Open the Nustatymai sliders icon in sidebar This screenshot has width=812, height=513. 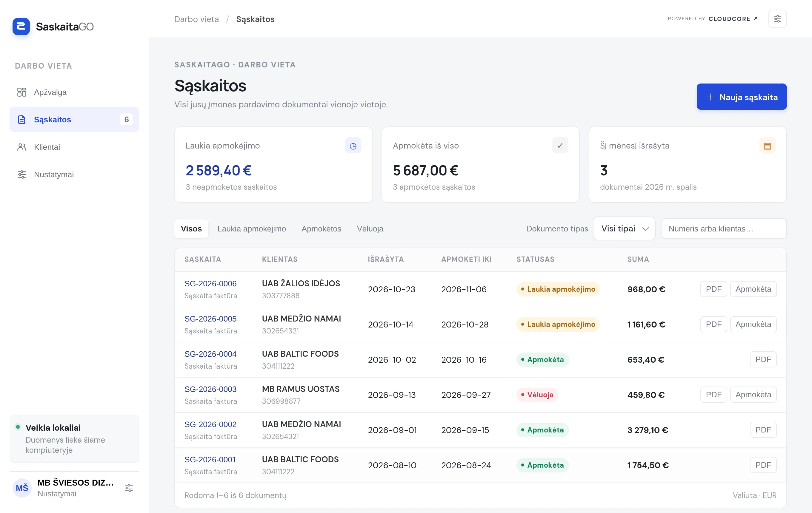(21, 174)
